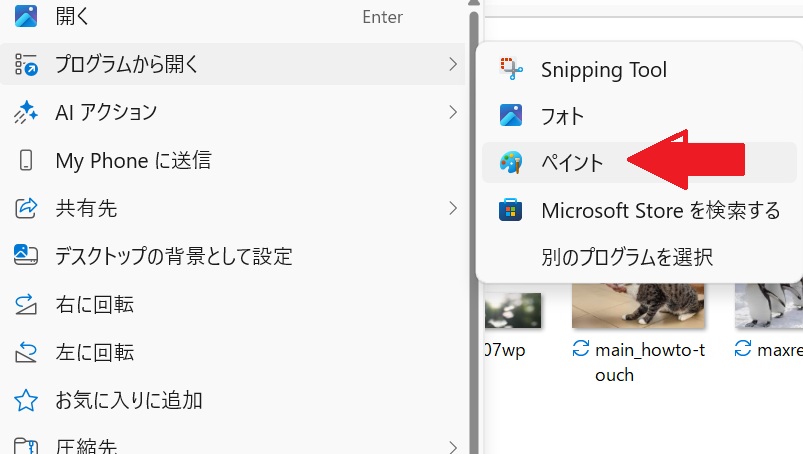Open the プログラムから開く submenu entry
This screenshot has width=803, height=454.
(x=233, y=64)
